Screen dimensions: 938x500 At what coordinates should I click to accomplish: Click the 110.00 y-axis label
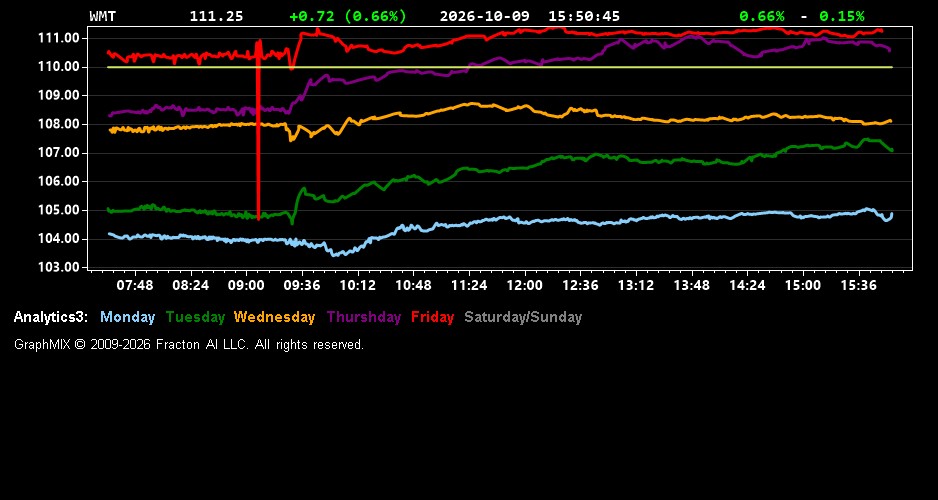(x=59, y=67)
